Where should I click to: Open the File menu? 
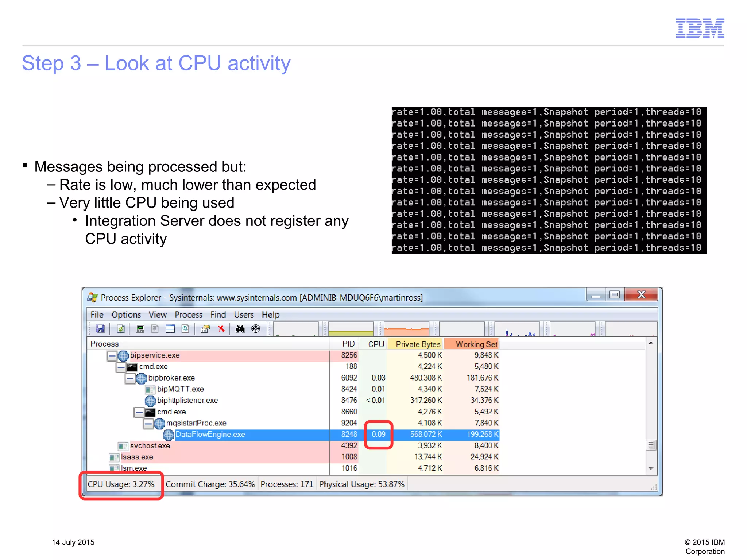pyautogui.click(x=97, y=314)
